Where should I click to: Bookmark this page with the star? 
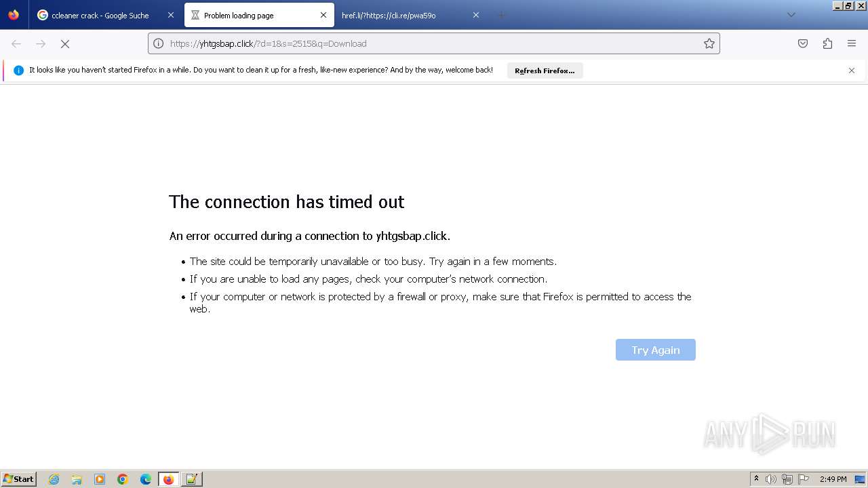coord(709,43)
